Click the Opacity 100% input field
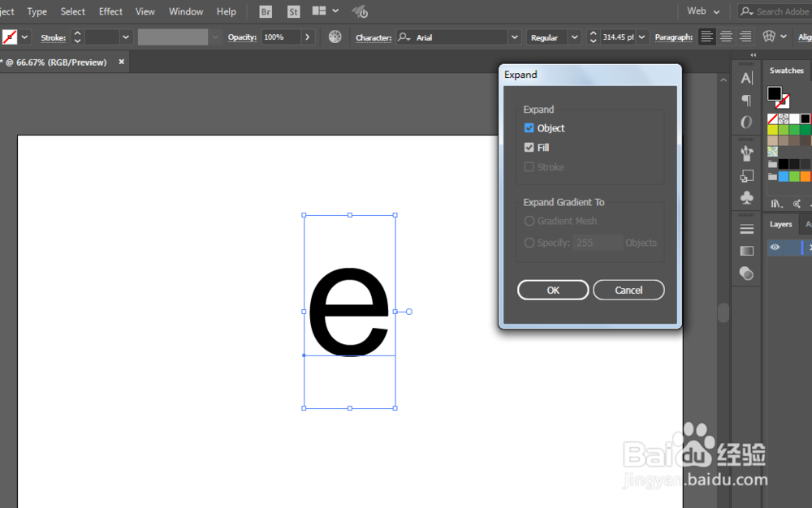Screen dimensions: 812x508 [x=281, y=37]
